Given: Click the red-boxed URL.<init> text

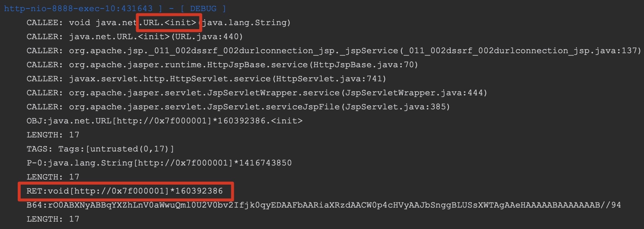Looking at the screenshot, I should pyautogui.click(x=170, y=23).
